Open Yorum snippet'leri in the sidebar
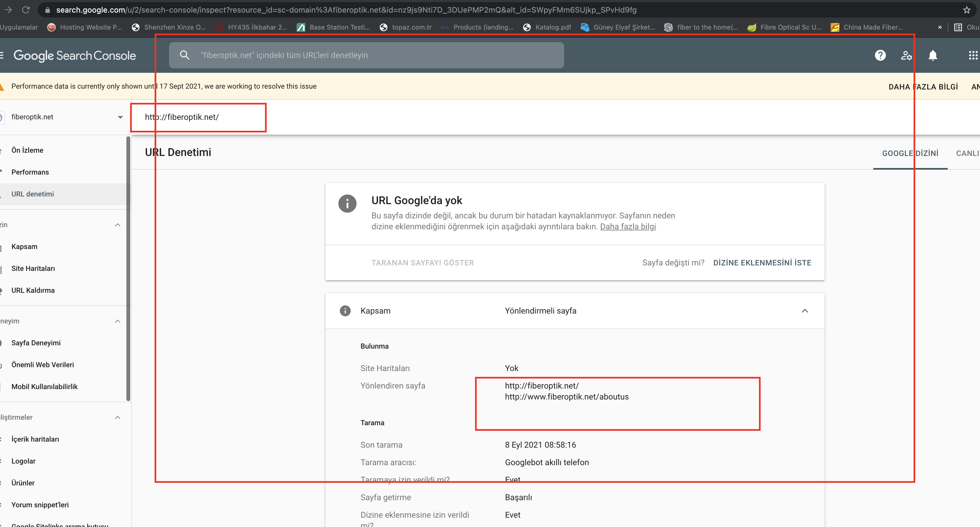Screen dimensions: 980x527 coord(40,505)
